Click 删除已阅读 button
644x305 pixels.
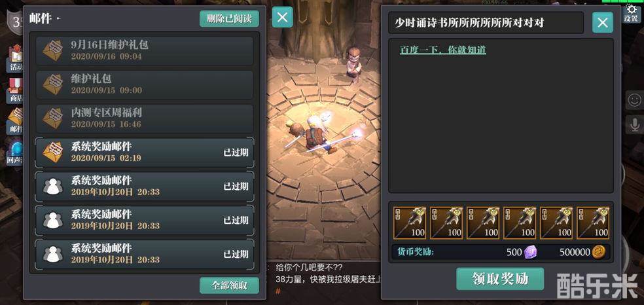click(229, 19)
